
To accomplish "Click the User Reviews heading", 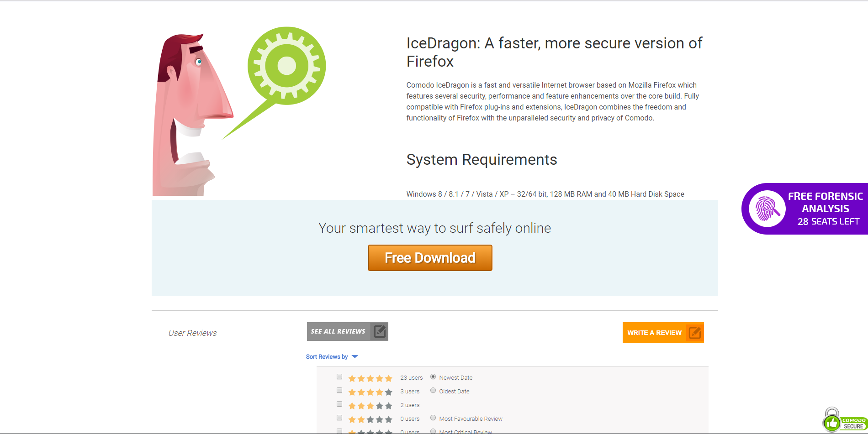I will pos(192,333).
